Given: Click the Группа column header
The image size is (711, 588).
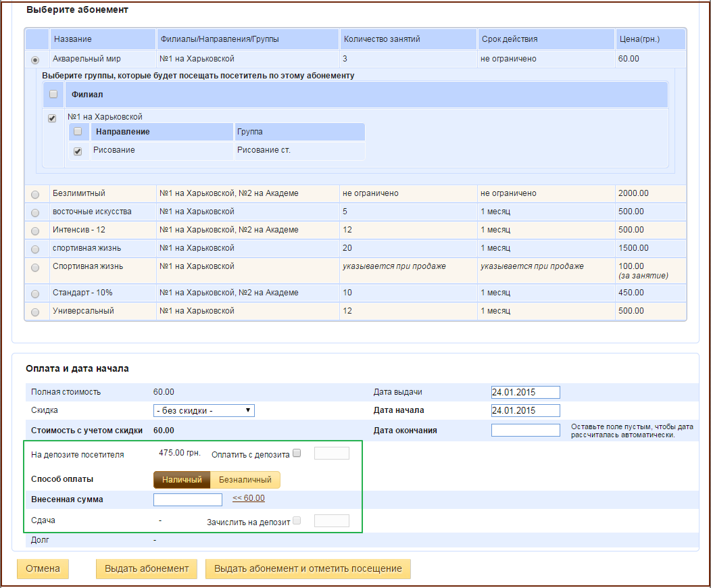Looking at the screenshot, I should click(x=299, y=132).
